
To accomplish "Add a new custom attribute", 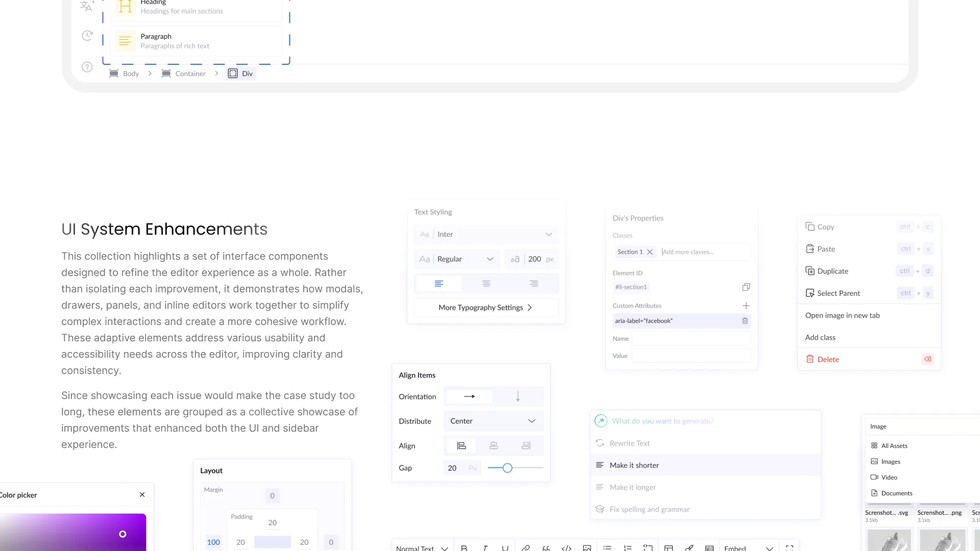I will click(746, 306).
